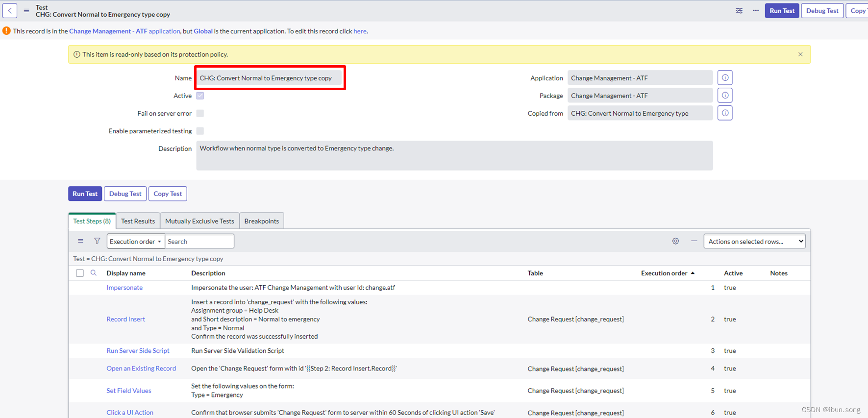Enable parameterized testing checkbox
Image resolution: width=868 pixels, height=418 pixels.
pos(200,131)
